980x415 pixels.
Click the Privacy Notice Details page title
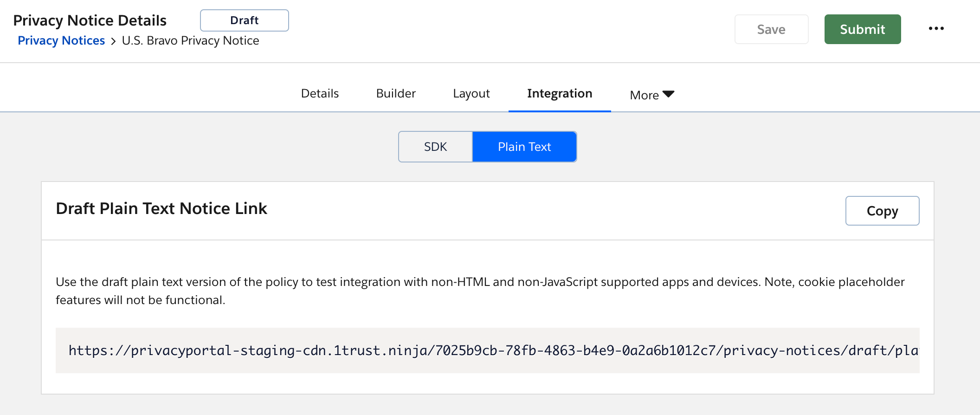90,20
